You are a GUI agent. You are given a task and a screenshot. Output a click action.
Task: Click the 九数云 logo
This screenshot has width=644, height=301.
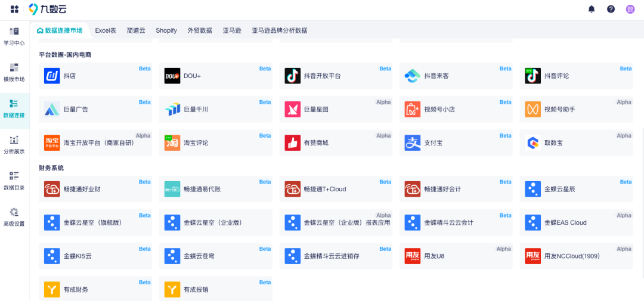coord(48,9)
